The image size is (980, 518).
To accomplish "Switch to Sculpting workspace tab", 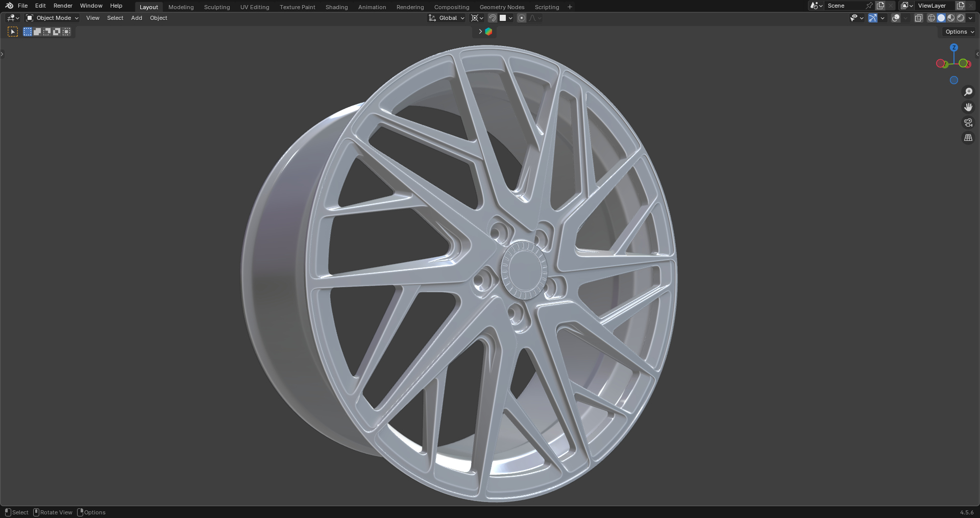I will 217,7.
